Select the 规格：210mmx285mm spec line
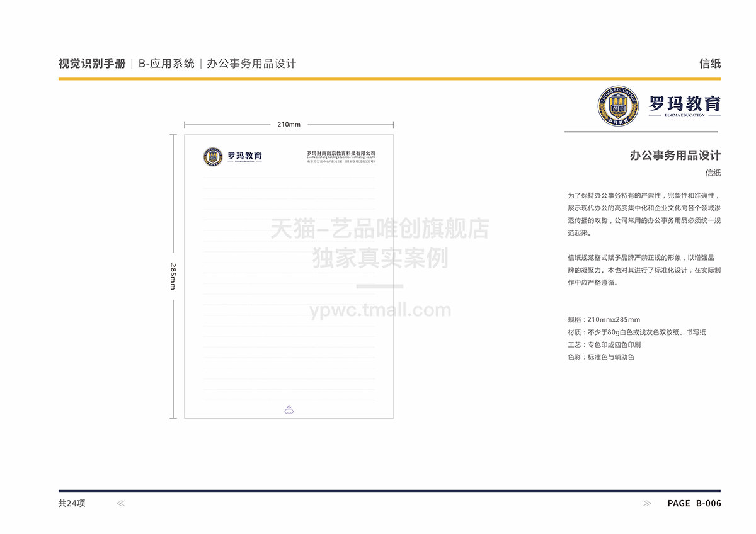Image resolution: width=756 pixels, height=534 pixels. click(604, 320)
